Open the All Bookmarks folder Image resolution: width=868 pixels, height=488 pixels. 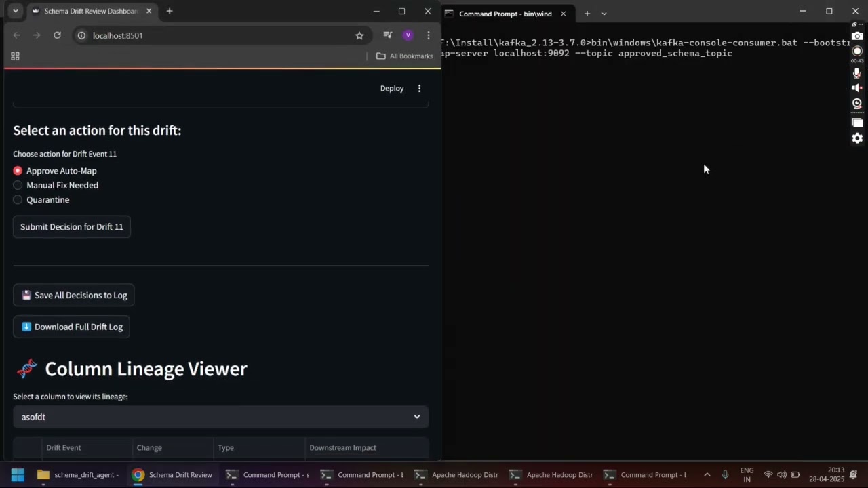coord(405,56)
